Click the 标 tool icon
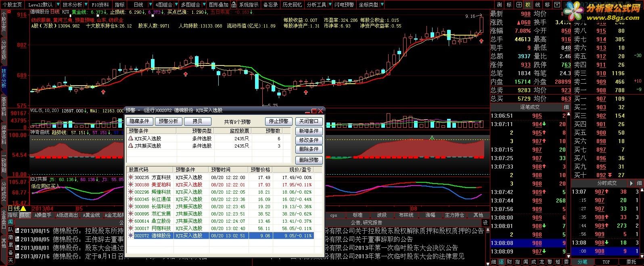This screenshot has height=266, width=644. click(509, 4)
